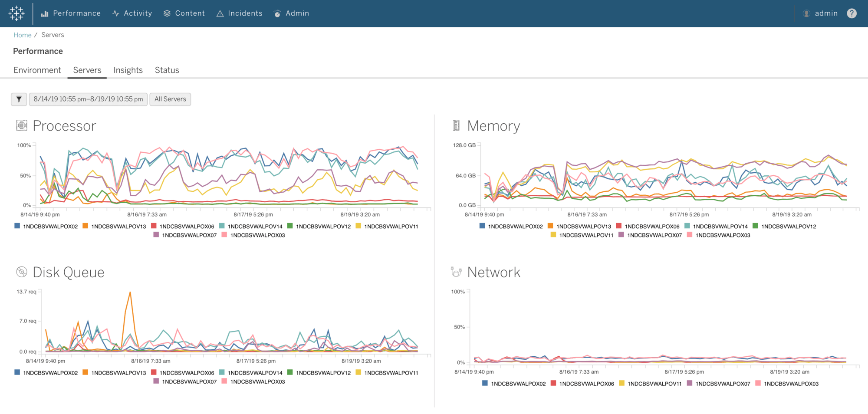Switch to the Insights tab
This screenshot has height=414, width=868.
(x=128, y=70)
